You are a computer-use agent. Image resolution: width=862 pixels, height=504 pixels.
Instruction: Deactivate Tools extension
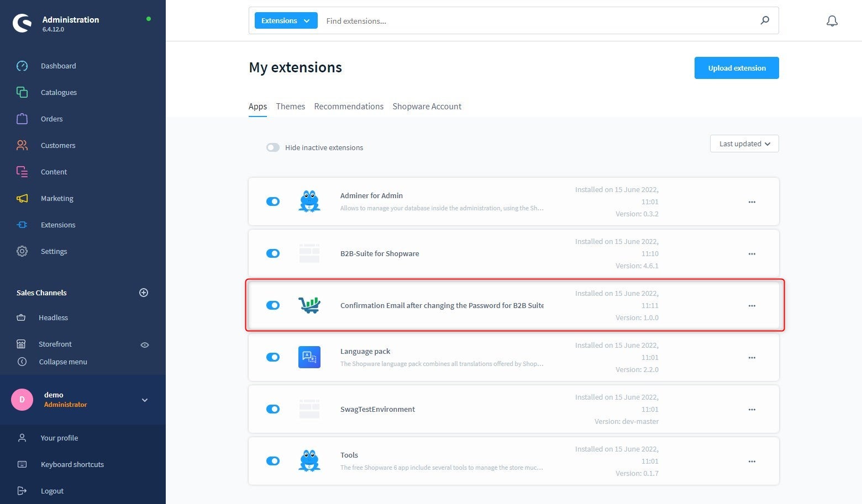click(273, 461)
